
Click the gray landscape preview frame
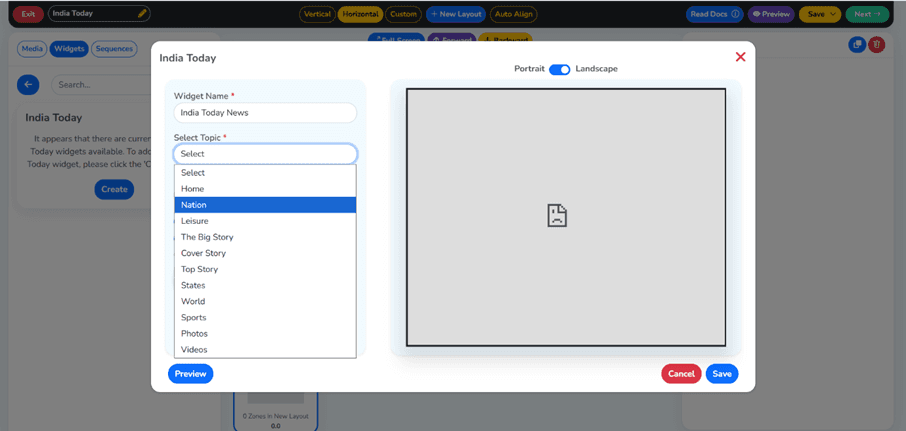coord(566,217)
